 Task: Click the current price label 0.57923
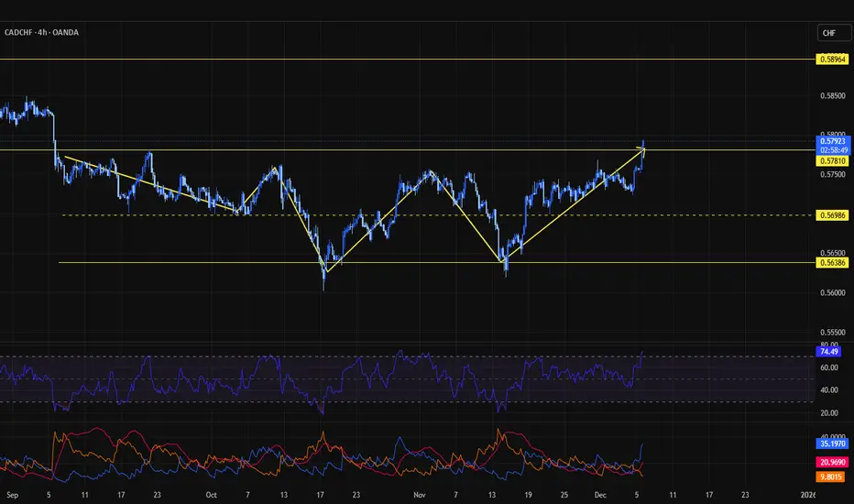click(832, 141)
